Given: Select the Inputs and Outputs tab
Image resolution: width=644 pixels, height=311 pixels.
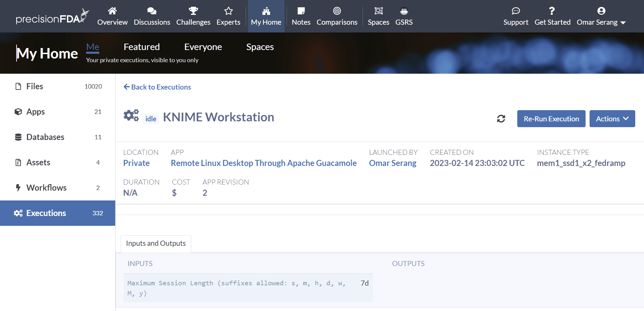Looking at the screenshot, I should click(x=156, y=243).
